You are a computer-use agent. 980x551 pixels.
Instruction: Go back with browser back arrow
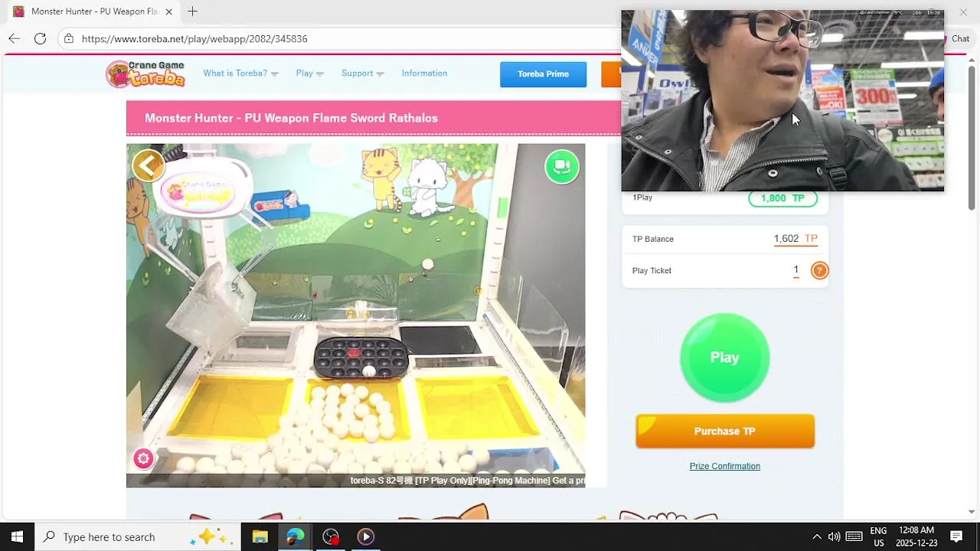[x=14, y=38]
